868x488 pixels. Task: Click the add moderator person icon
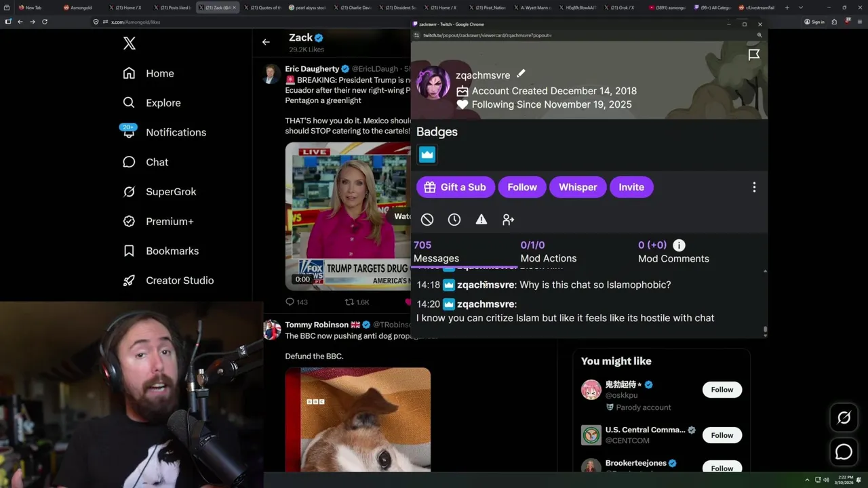508,220
